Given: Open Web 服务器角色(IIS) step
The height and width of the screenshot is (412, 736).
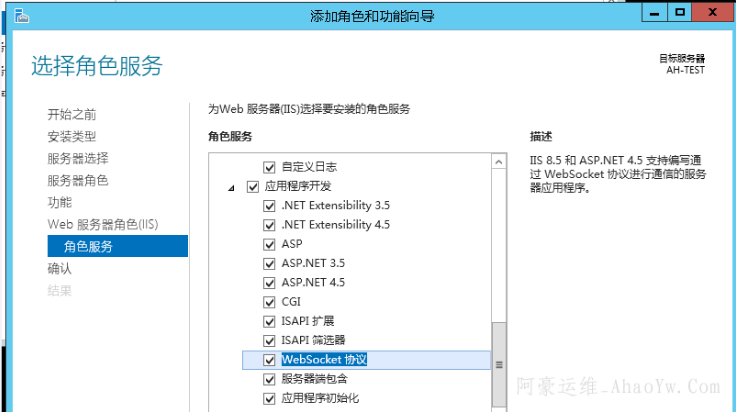Looking at the screenshot, I should tap(103, 225).
